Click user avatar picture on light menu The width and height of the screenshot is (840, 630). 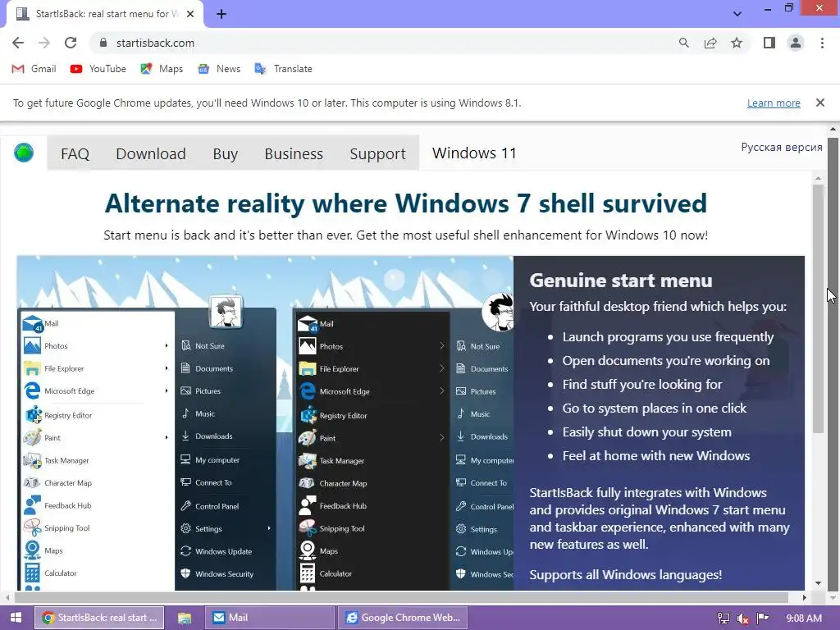[226, 311]
